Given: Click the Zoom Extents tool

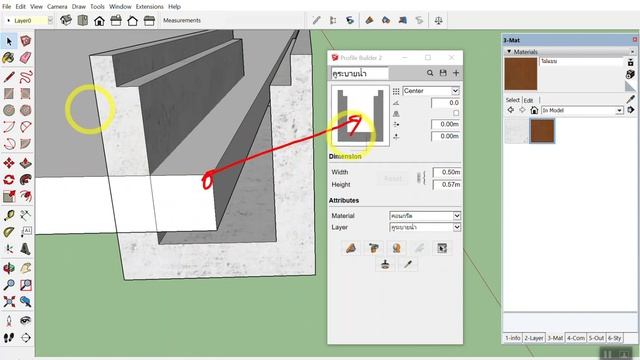Looking at the screenshot, I should coord(9,302).
